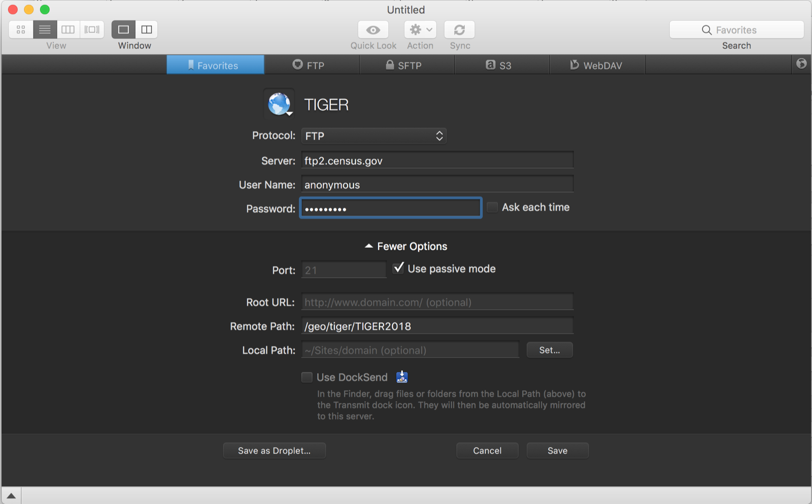Click the globe icon at tab bar end
812x504 pixels.
click(801, 64)
